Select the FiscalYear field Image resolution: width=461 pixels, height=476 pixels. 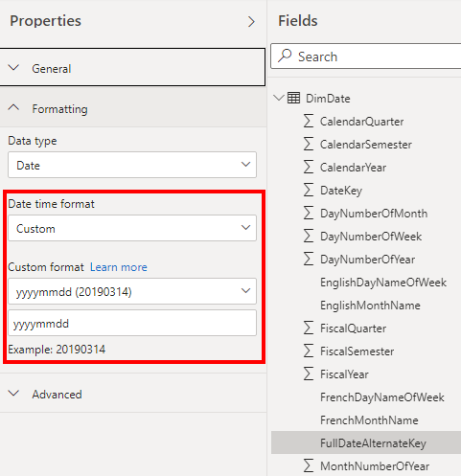coord(344,374)
